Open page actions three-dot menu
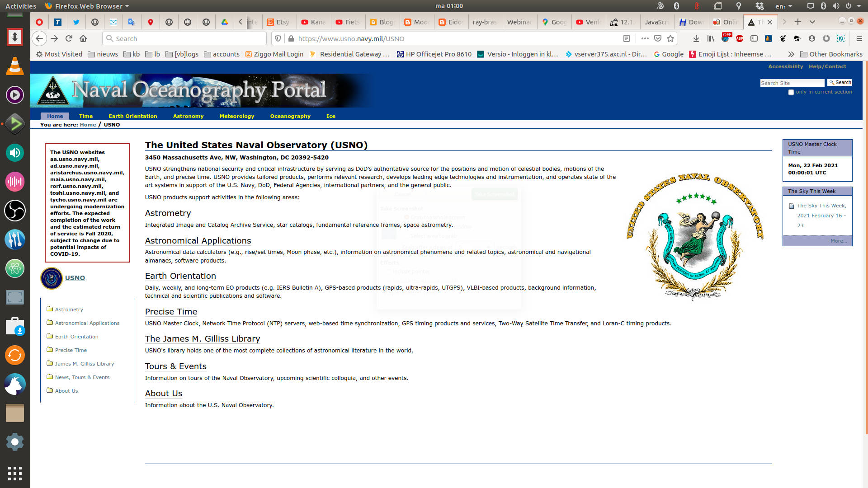Viewport: 868px width, 488px height. point(645,38)
